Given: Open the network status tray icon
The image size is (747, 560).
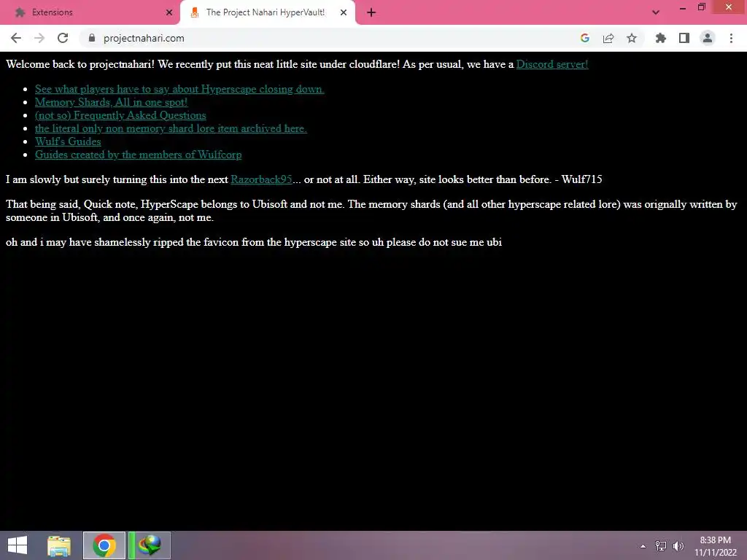Looking at the screenshot, I should (661, 546).
